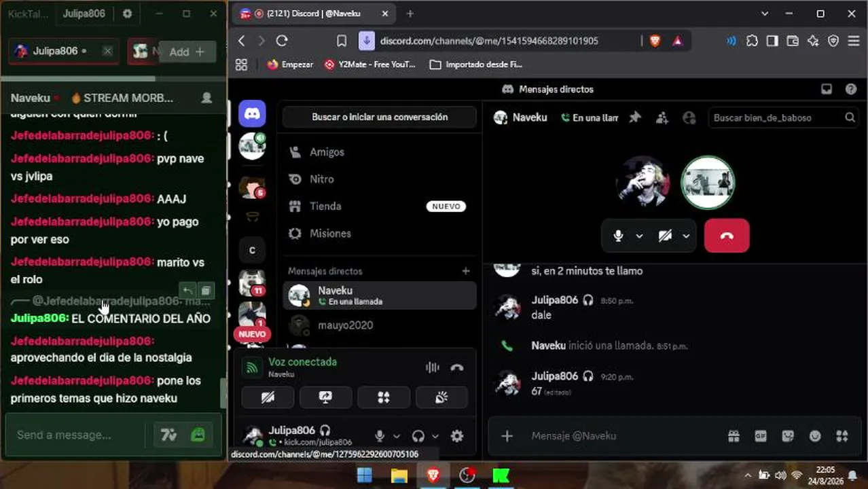Open pinned messages icon

635,117
